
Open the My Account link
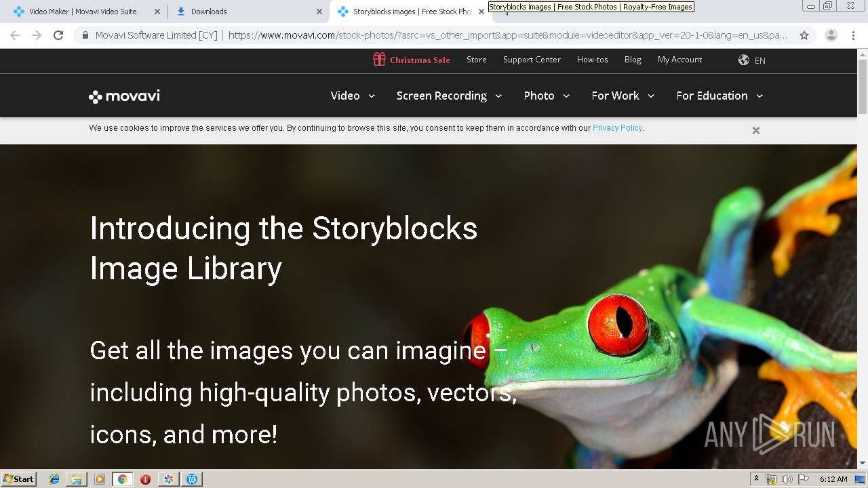coord(679,60)
